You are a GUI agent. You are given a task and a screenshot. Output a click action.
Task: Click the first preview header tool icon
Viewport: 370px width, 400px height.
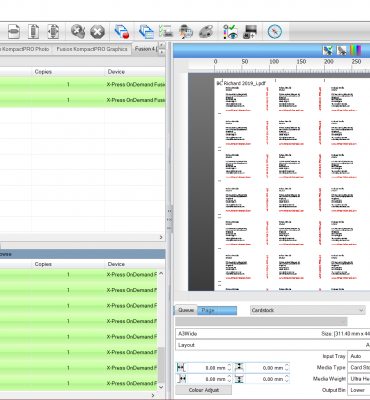click(x=328, y=51)
